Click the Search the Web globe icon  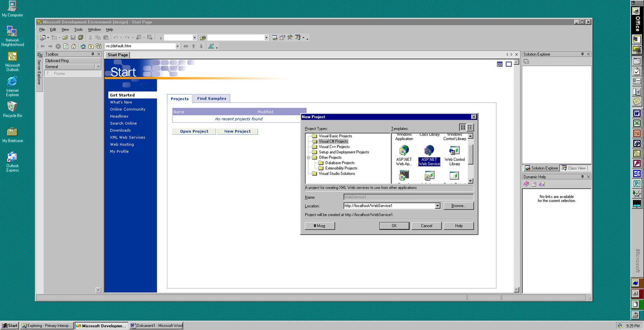coord(83,46)
